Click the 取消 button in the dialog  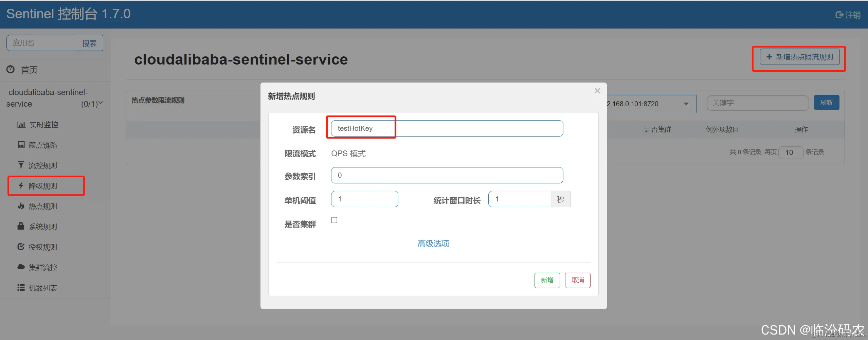578,280
